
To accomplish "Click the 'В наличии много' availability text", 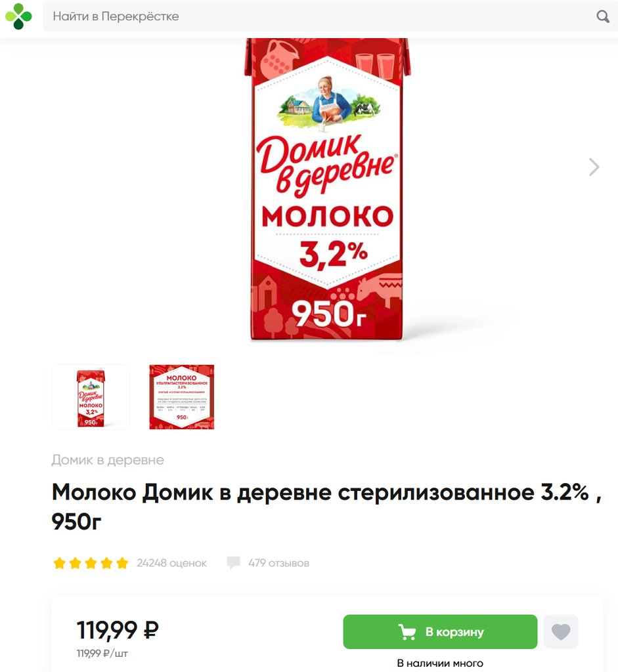I will click(440, 663).
